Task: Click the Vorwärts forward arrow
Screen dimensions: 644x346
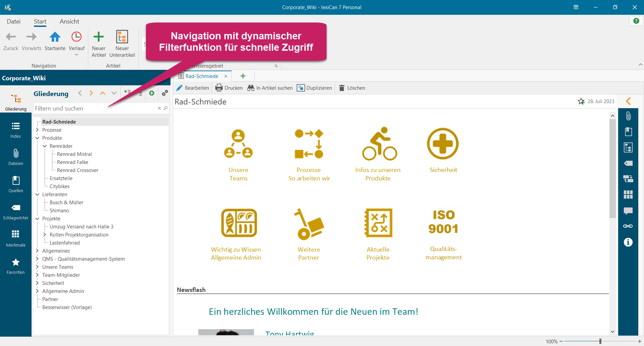Action: tap(32, 37)
